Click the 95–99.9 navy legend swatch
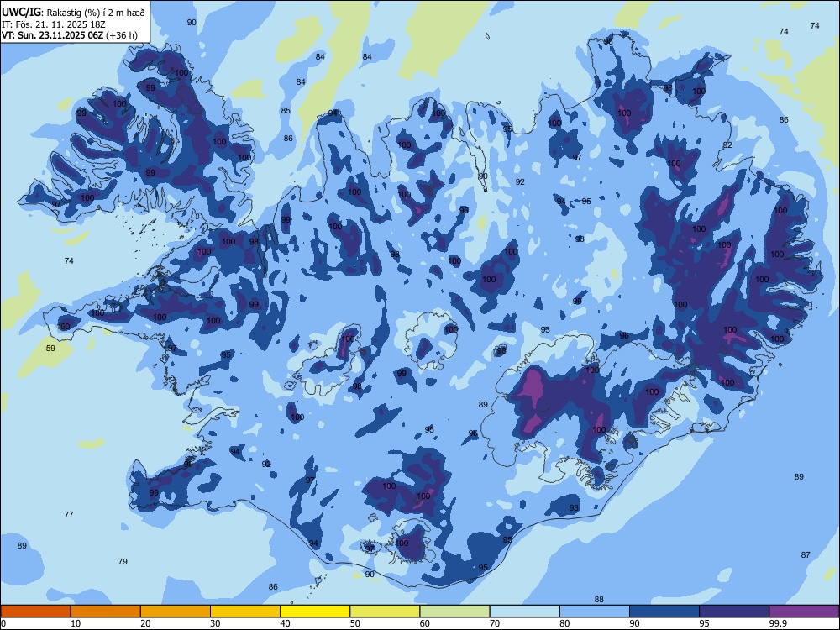The image size is (840, 630). click(734, 612)
